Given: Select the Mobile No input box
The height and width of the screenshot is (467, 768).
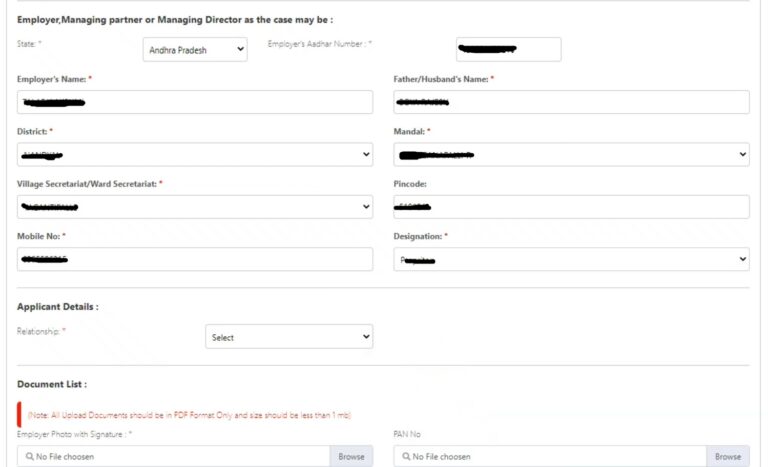Looking at the screenshot, I should coord(195,259).
